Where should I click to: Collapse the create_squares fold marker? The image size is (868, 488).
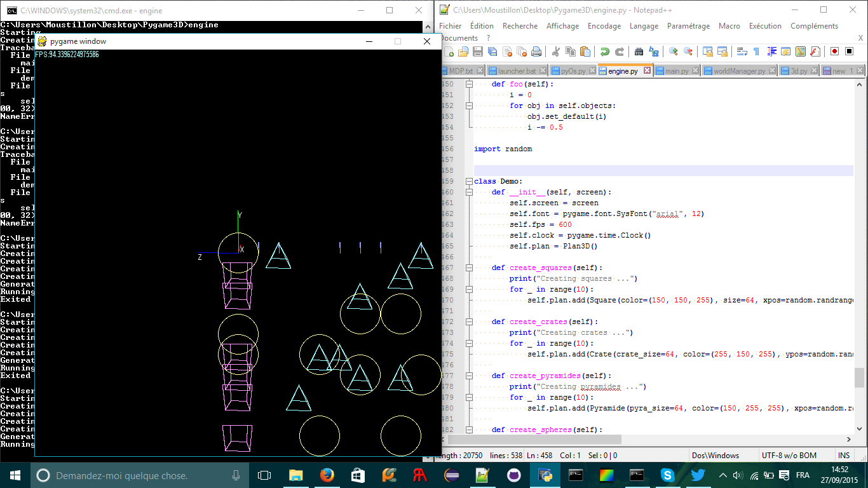[x=469, y=268]
